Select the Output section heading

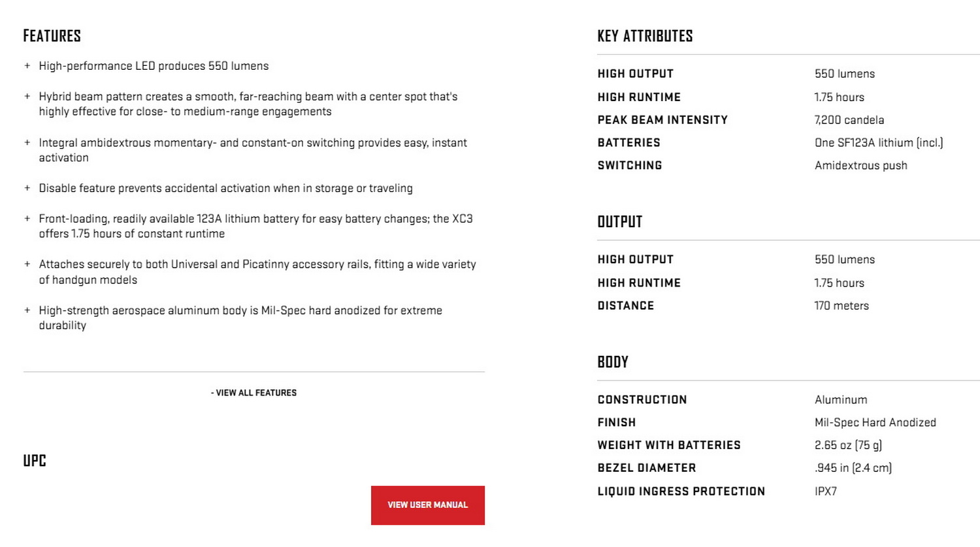pos(619,223)
